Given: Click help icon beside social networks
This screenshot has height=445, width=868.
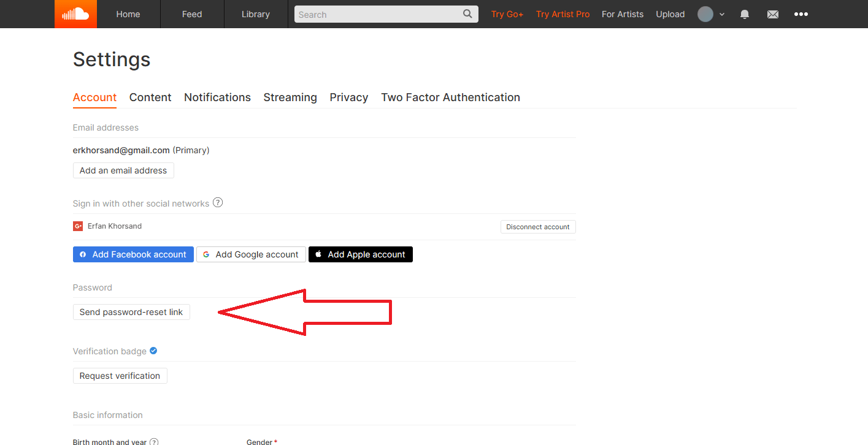Looking at the screenshot, I should [218, 202].
